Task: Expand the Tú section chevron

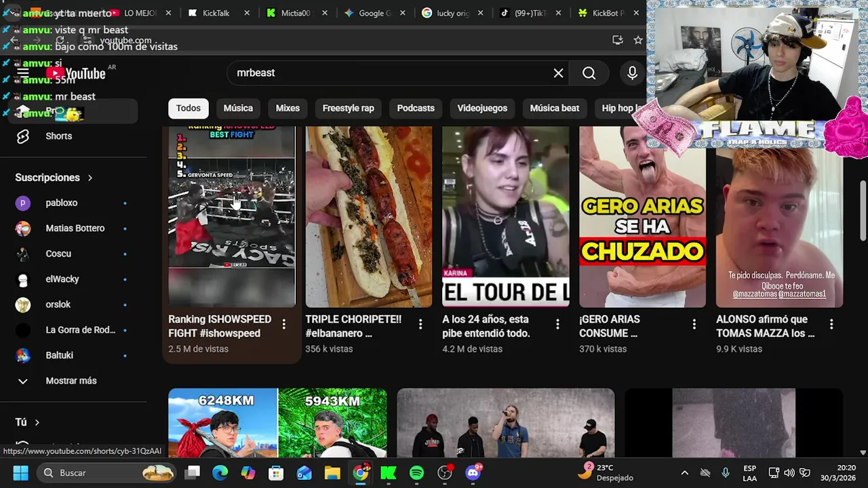Action: click(37, 422)
